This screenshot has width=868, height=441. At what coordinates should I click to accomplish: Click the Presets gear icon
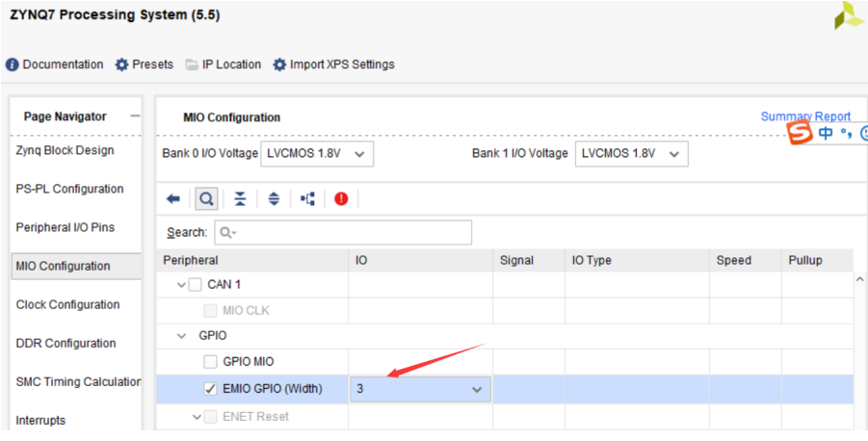click(x=121, y=65)
